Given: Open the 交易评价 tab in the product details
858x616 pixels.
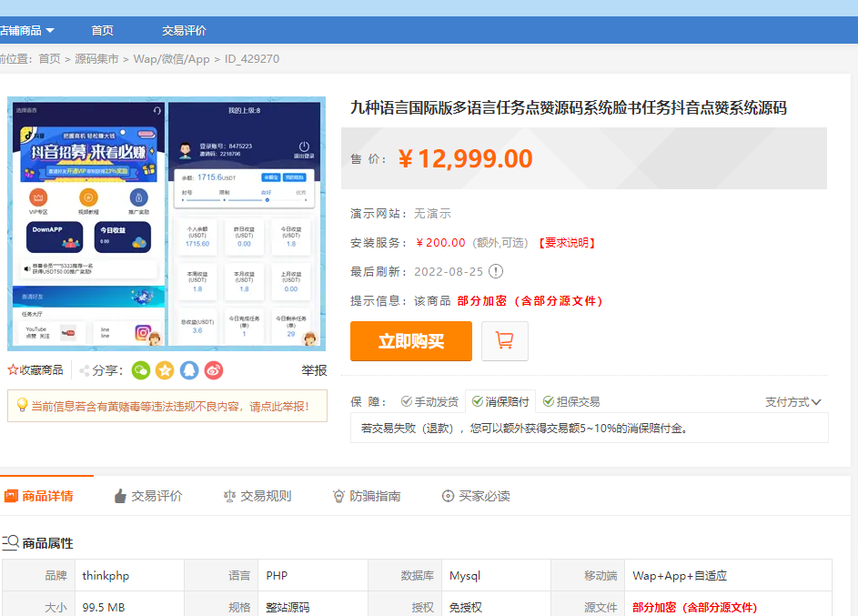Looking at the screenshot, I should click(x=148, y=496).
